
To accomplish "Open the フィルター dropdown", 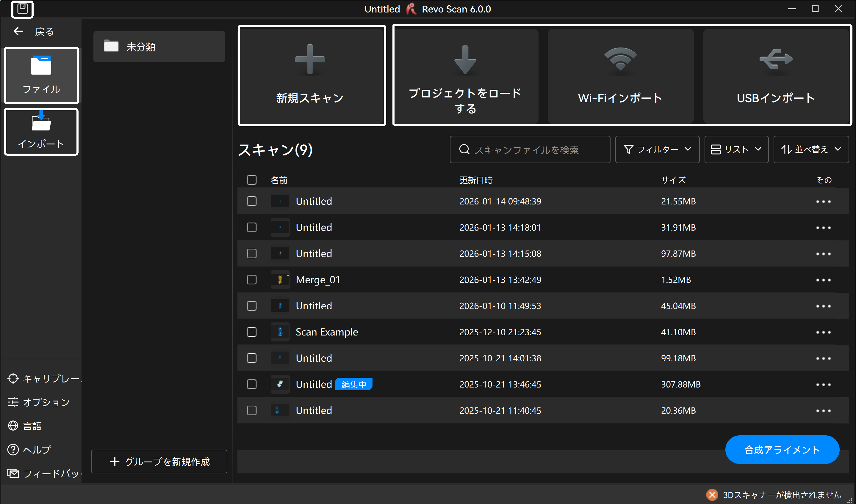I will (657, 149).
